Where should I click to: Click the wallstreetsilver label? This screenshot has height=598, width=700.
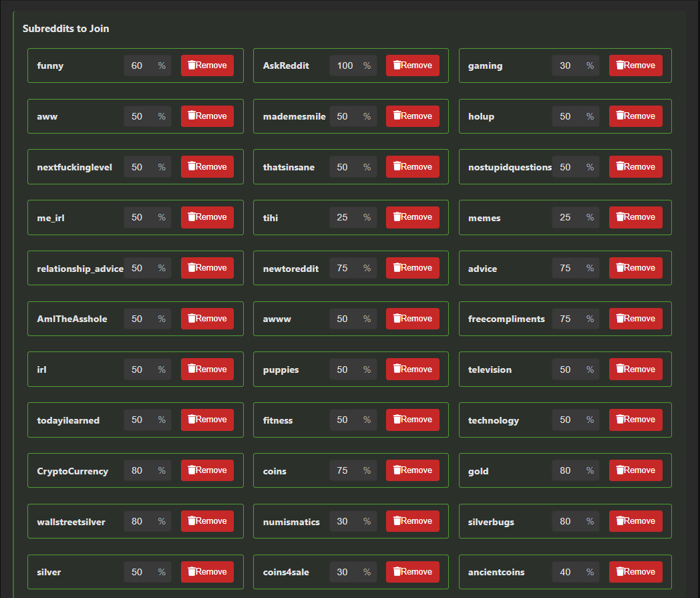(71, 522)
